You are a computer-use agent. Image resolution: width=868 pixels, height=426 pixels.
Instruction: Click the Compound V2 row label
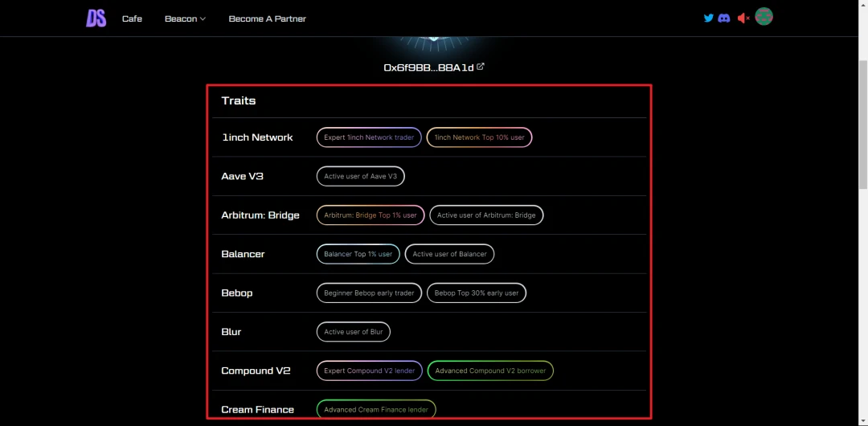tap(256, 371)
